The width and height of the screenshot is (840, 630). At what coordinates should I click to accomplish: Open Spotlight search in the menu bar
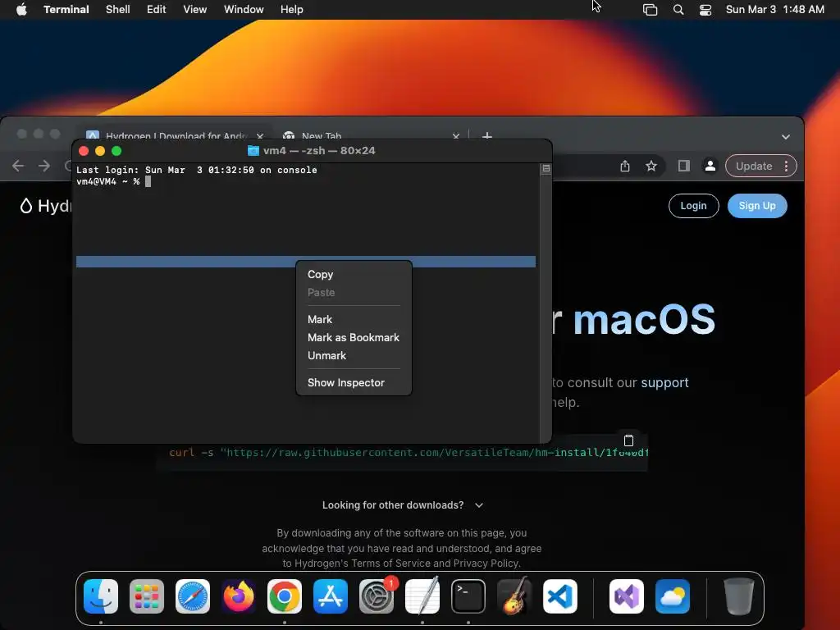pyautogui.click(x=678, y=9)
